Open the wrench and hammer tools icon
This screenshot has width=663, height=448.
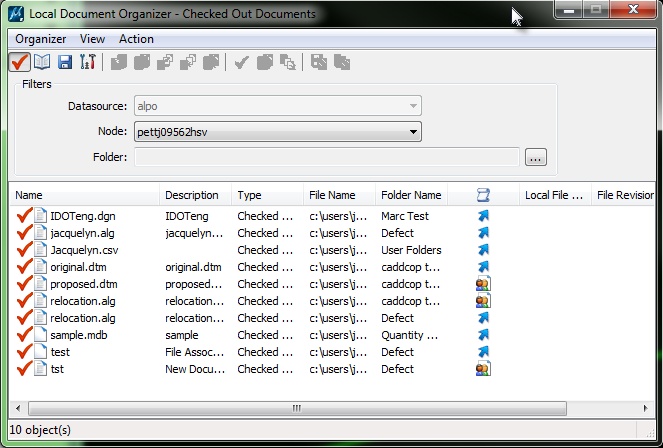(x=88, y=62)
